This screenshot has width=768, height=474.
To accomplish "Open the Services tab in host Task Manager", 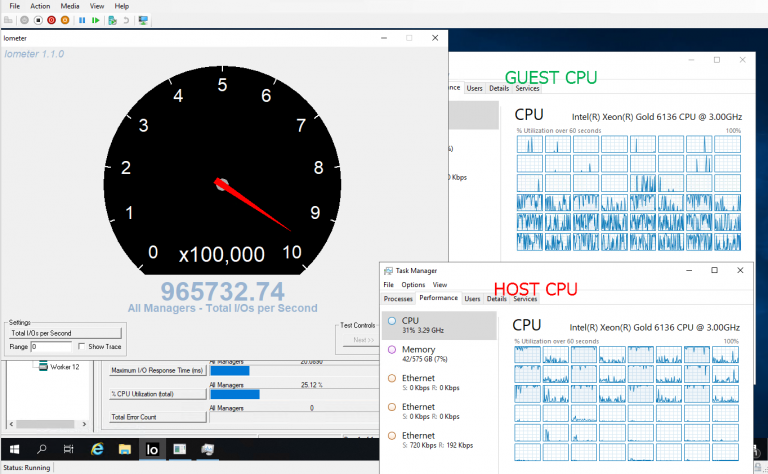I will coord(525,299).
